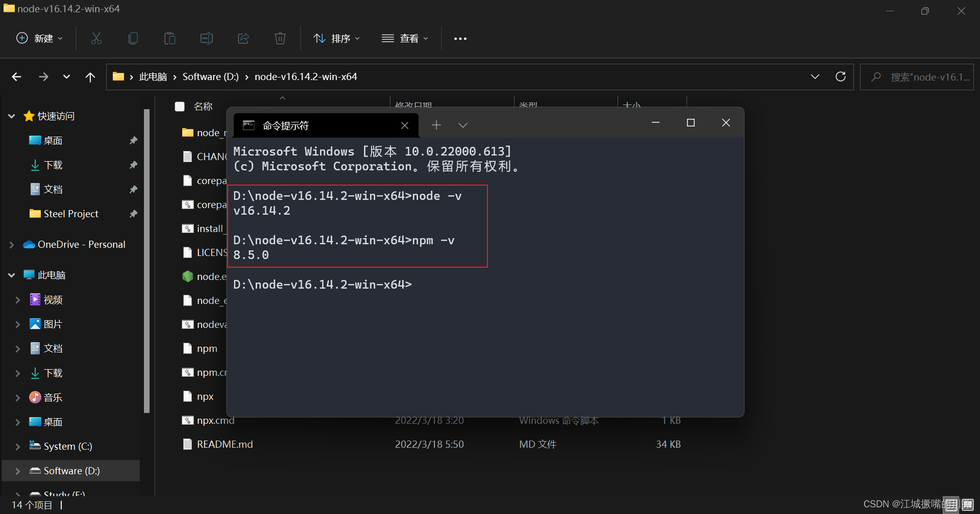Click the sidebar vertical scrollbar

pyautogui.click(x=147, y=261)
